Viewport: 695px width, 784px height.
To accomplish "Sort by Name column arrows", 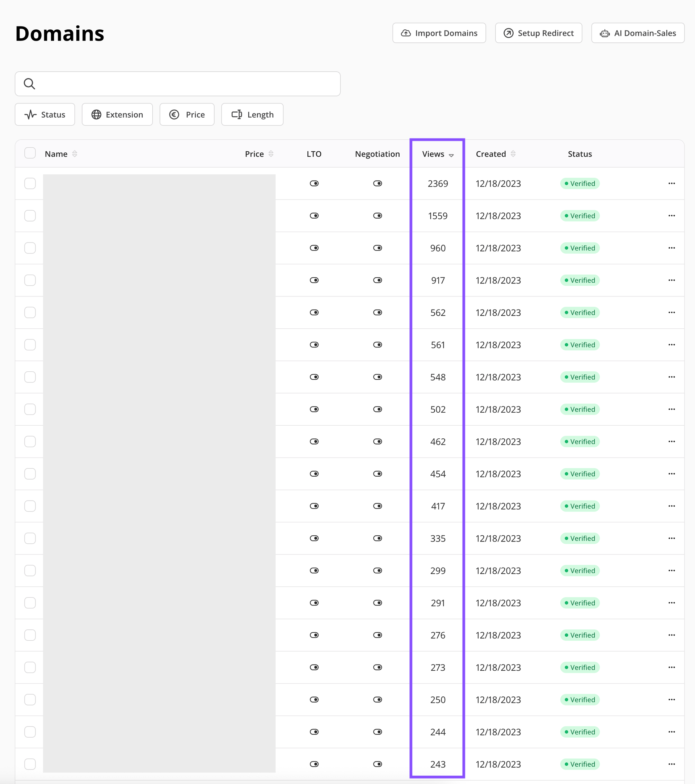I will tap(75, 154).
